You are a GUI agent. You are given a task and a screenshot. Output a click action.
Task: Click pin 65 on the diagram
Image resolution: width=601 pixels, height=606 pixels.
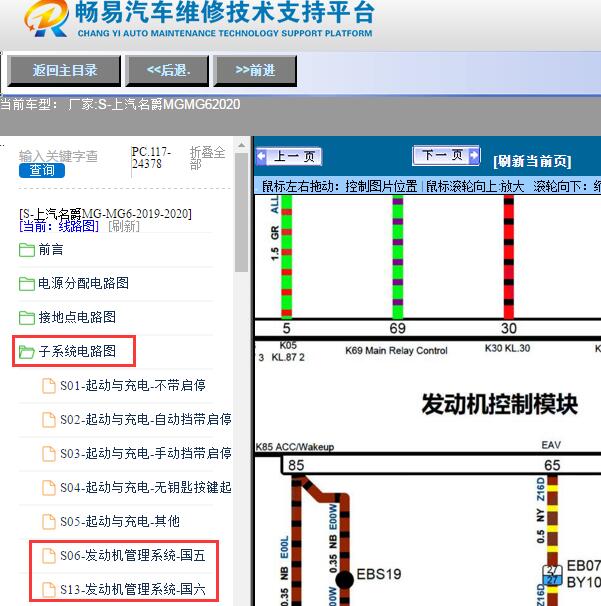tap(552, 465)
